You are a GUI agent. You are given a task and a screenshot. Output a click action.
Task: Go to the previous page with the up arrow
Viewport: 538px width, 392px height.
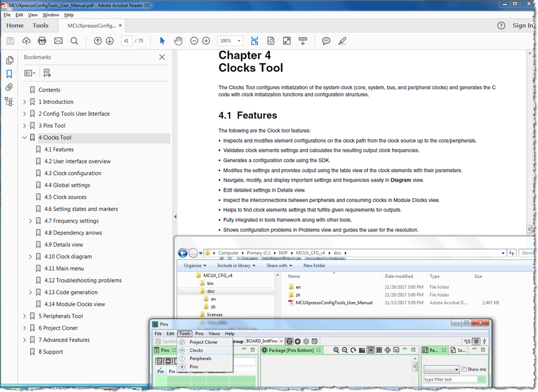click(x=98, y=41)
